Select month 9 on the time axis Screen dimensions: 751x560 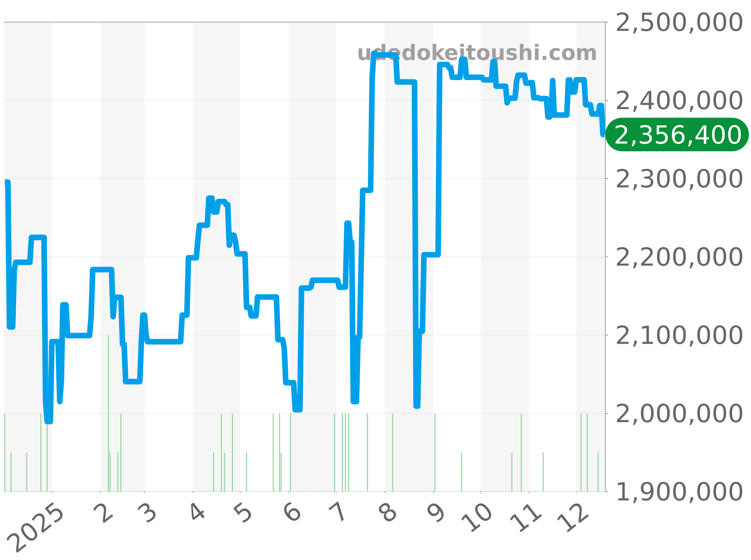[436, 513]
